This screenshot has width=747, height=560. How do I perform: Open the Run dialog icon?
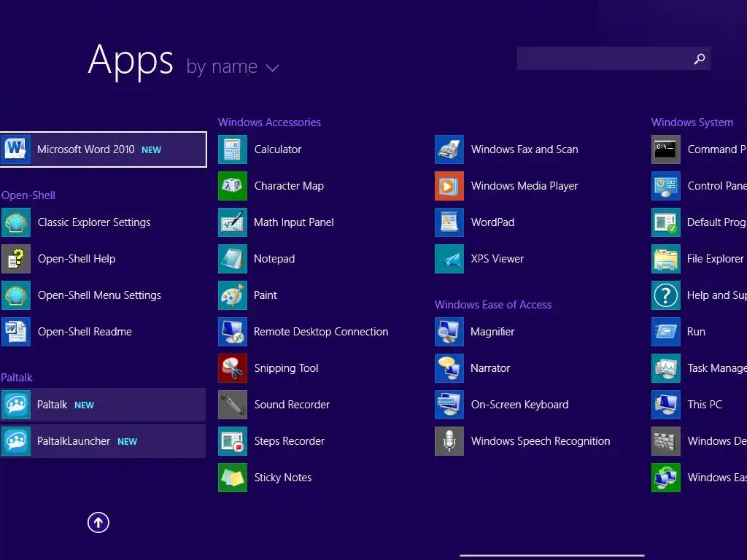click(x=666, y=332)
